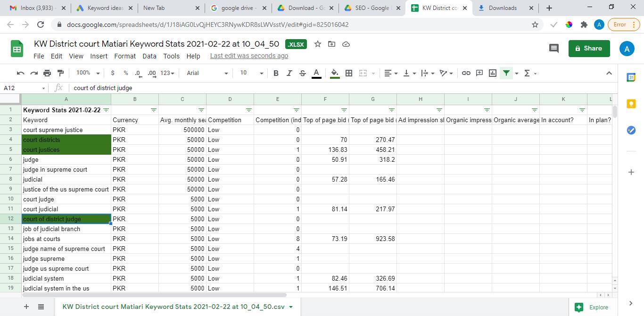Open the Insert menu
This screenshot has height=316, width=644.
coord(99,56)
